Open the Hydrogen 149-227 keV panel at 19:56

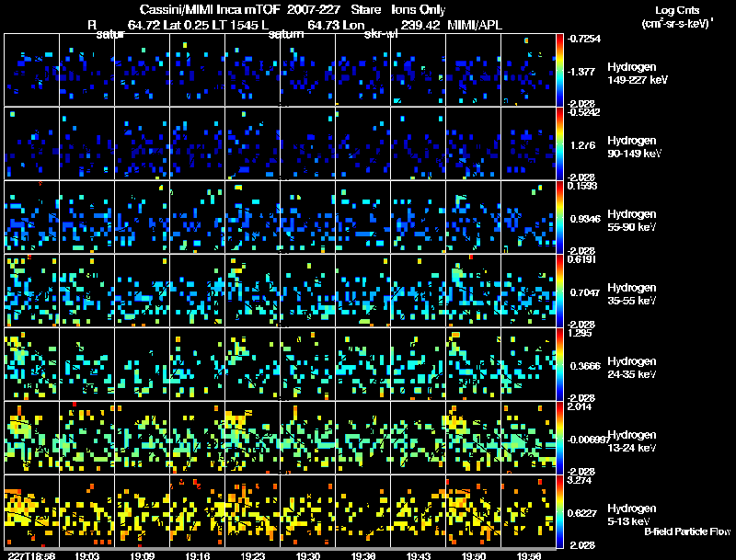coord(528,70)
